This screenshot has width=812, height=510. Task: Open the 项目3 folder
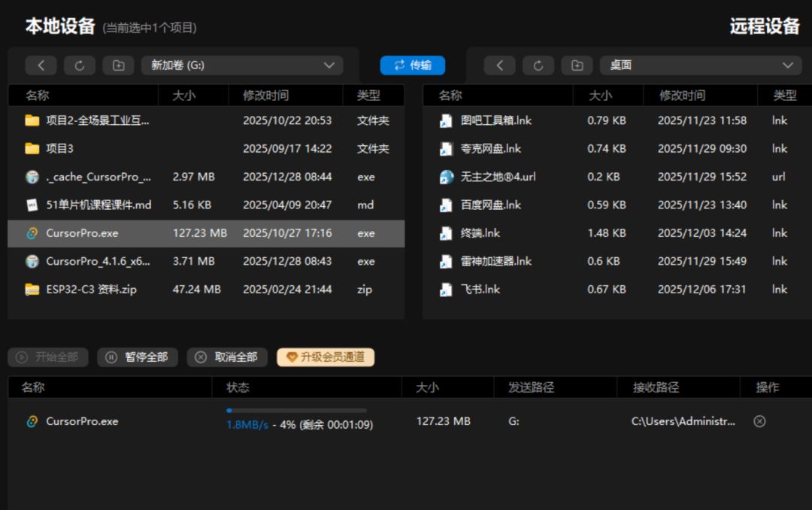tap(60, 149)
